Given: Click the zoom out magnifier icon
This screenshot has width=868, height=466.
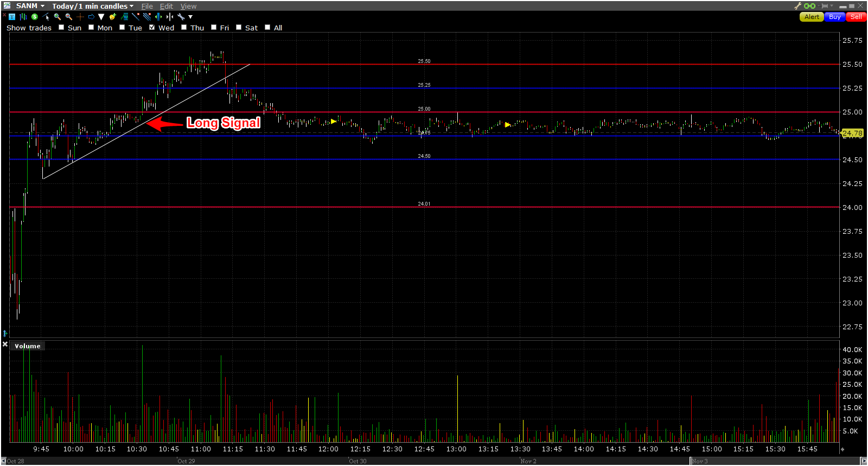Looking at the screenshot, I should (68, 17).
